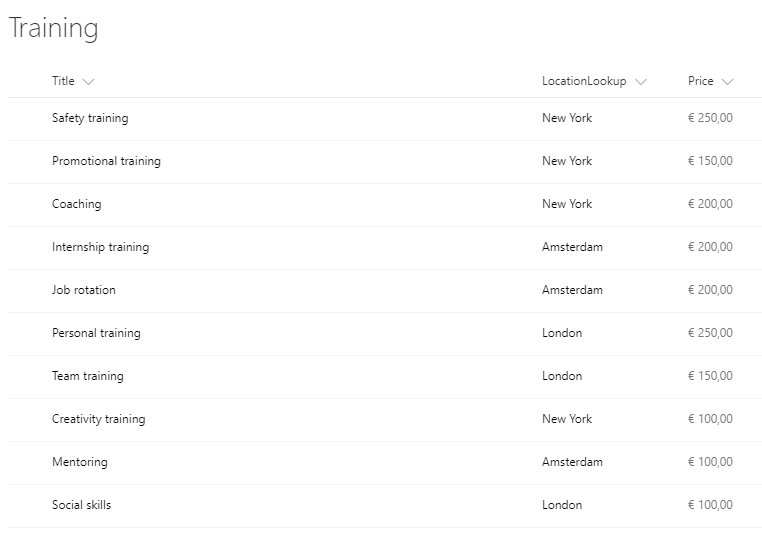The image size is (762, 539).
Task: Select the Team training row title
Action: click(x=87, y=376)
